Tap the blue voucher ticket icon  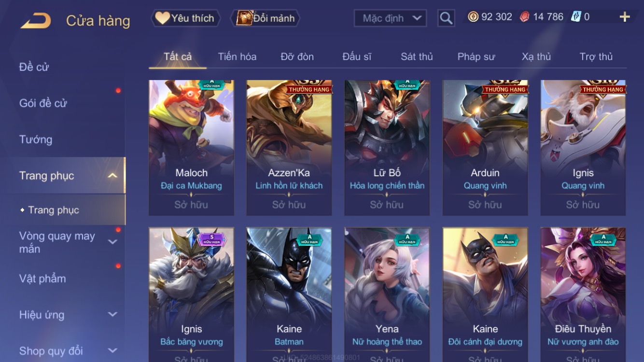(x=575, y=17)
